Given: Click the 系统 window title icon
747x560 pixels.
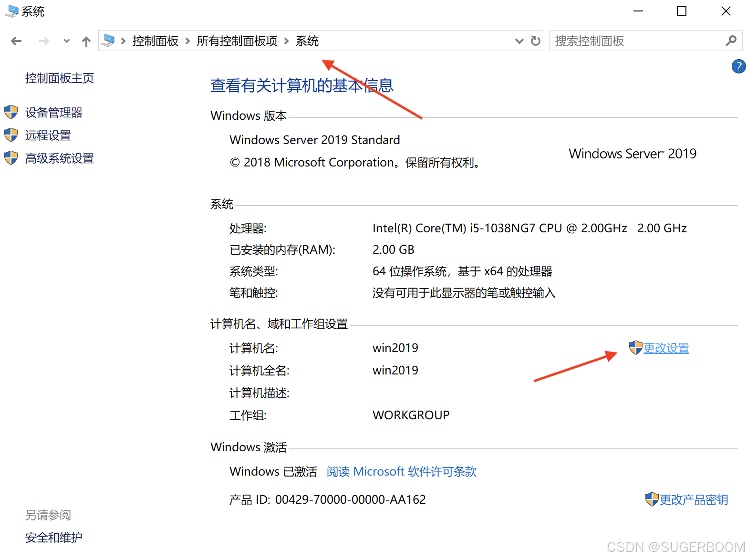Looking at the screenshot, I should (x=11, y=11).
